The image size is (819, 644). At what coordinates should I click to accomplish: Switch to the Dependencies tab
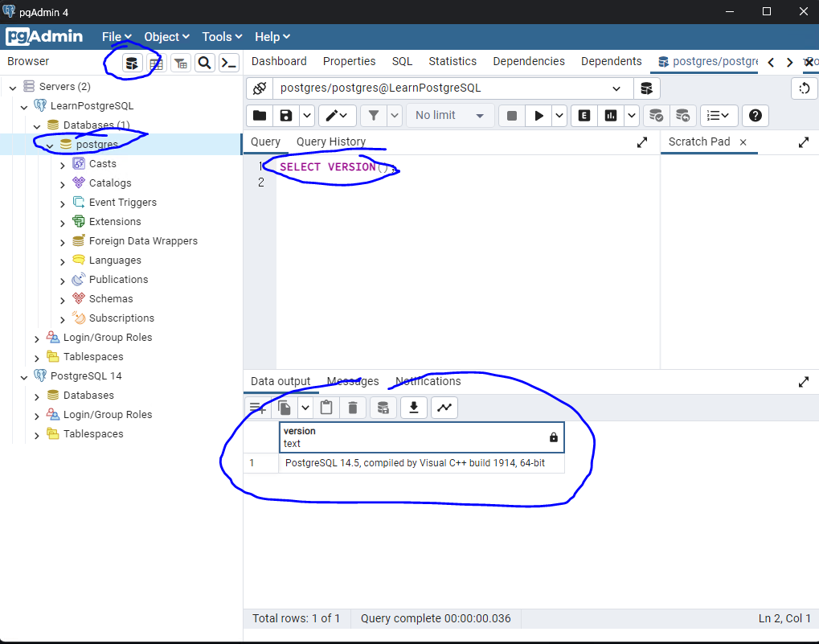tap(529, 61)
